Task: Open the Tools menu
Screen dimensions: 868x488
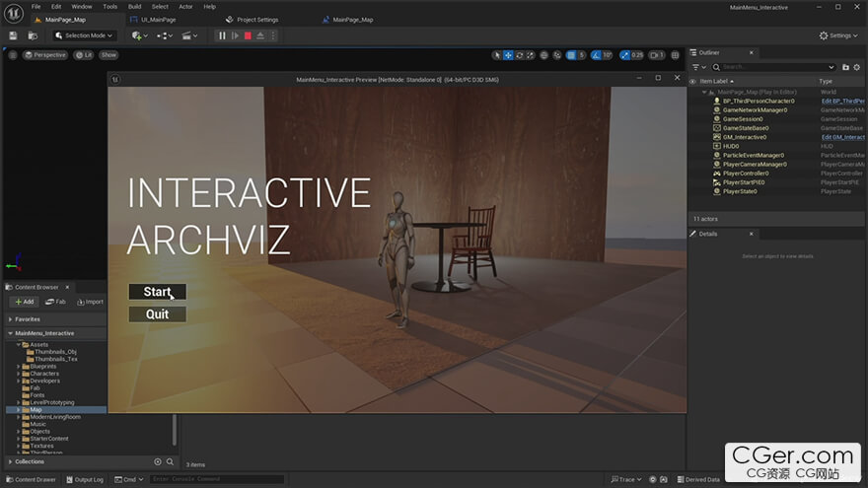Action: point(110,7)
